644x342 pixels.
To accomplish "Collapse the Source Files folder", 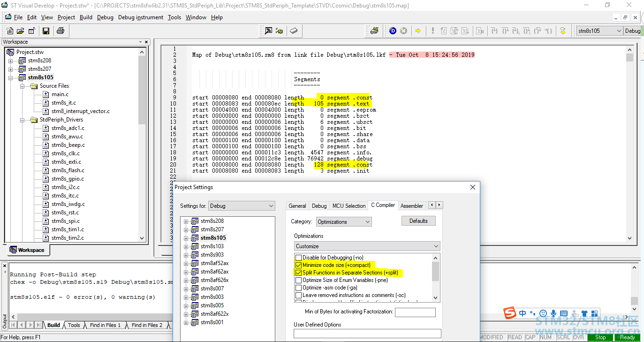I will pos(23,86).
